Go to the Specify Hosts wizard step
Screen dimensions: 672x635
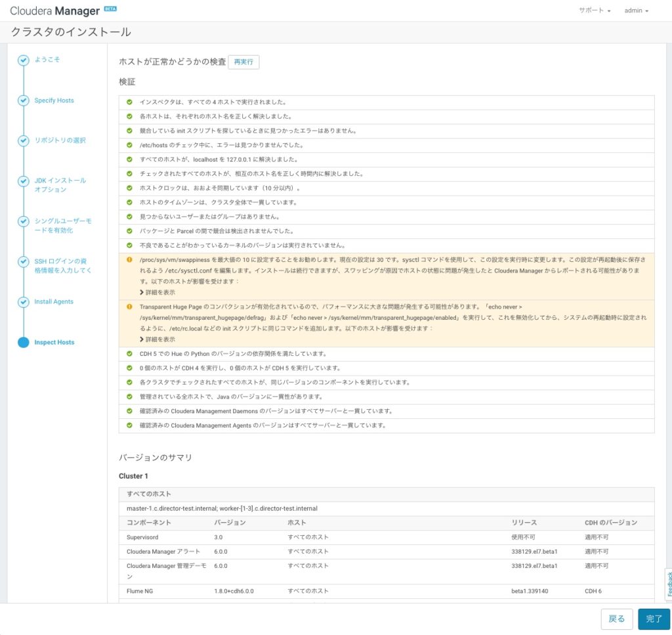click(x=54, y=100)
